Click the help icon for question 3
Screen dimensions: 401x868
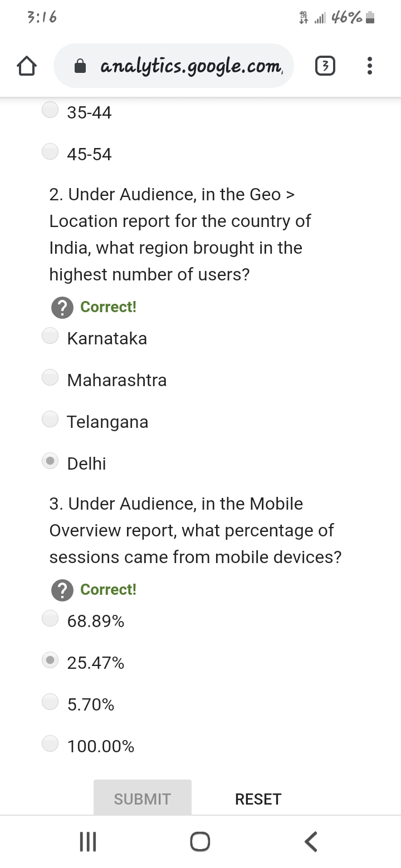[62, 590]
